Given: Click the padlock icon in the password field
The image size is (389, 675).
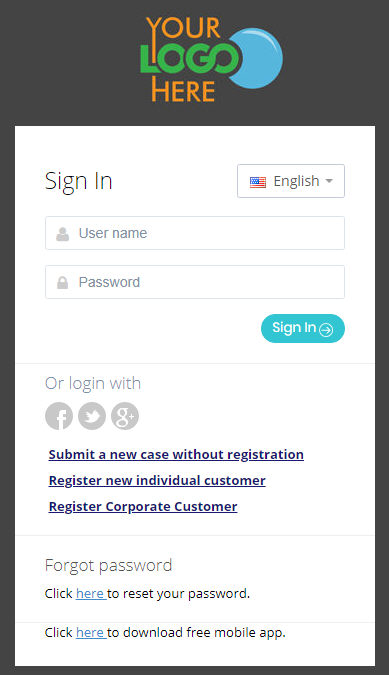Looking at the screenshot, I should [62, 282].
